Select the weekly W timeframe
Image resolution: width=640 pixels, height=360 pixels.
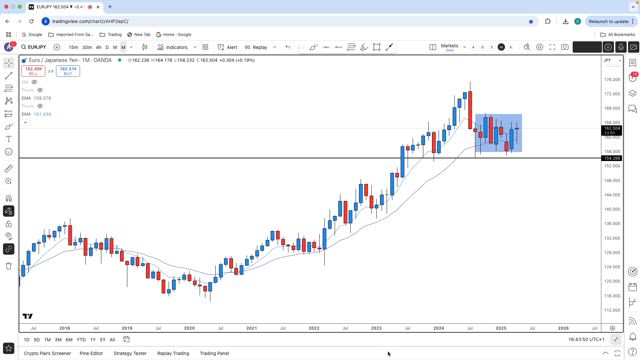coord(115,47)
